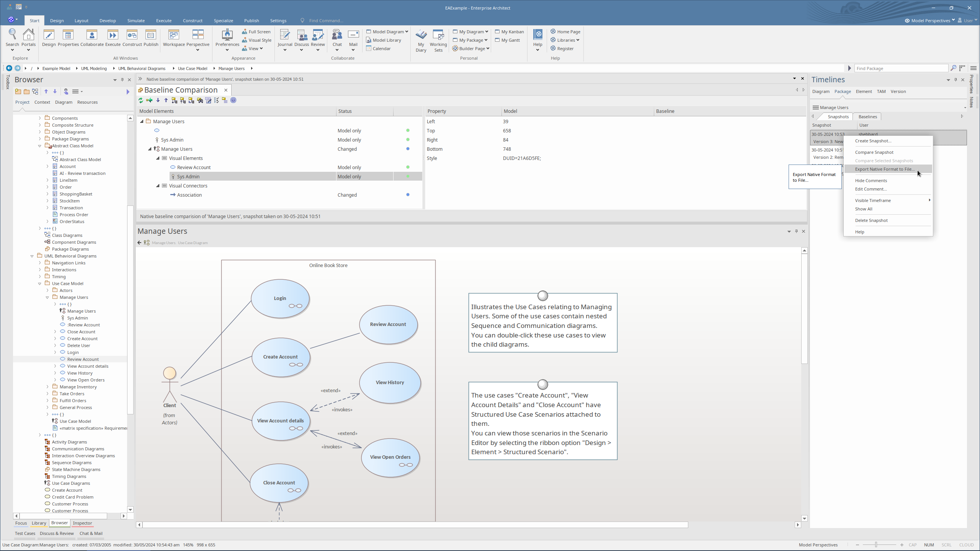Select Delete Snapshot from the context menu
Screen dimensions: 980x551
(871, 220)
